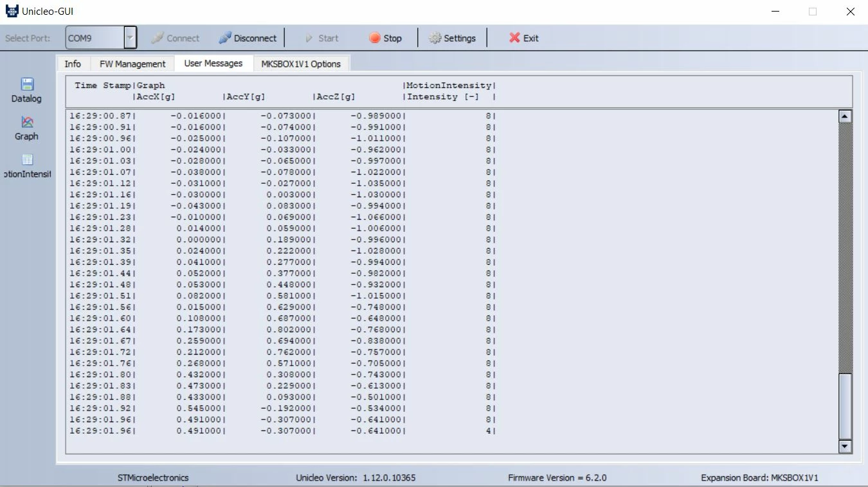Open the MKSBOX1V1 Options tab
The width and height of the screenshot is (868, 487).
(x=301, y=64)
